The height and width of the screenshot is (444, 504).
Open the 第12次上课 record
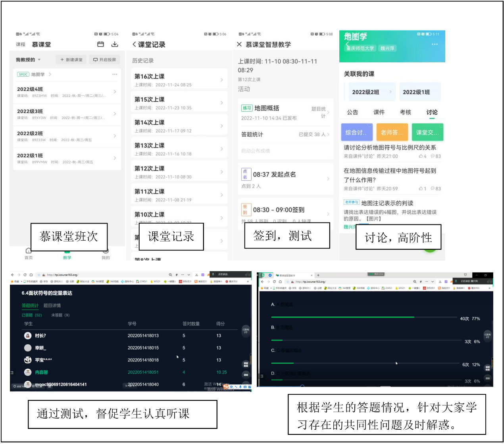tap(179, 172)
